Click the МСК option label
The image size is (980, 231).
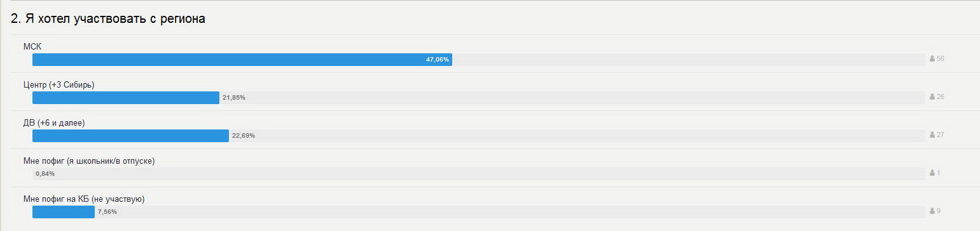click(x=32, y=46)
